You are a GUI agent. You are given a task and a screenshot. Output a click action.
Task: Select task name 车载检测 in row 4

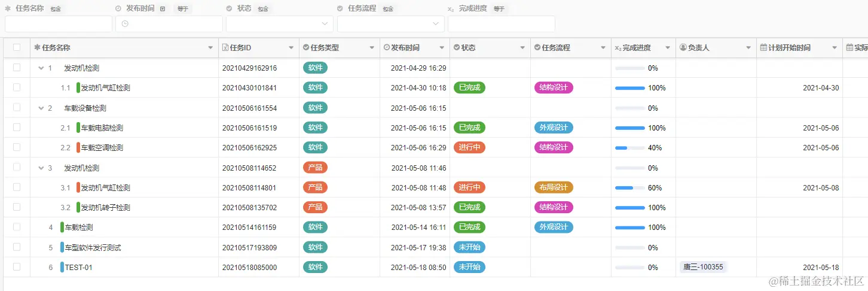(x=79, y=228)
